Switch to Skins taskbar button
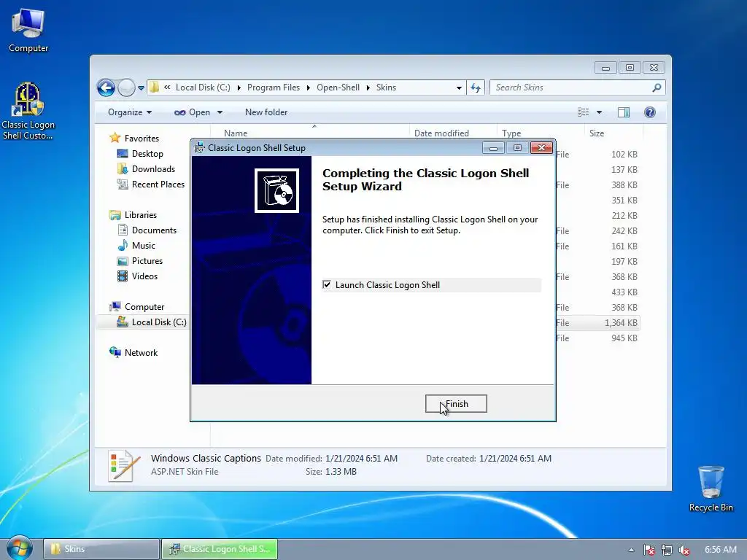The width and height of the screenshot is (747, 560). tap(101, 549)
